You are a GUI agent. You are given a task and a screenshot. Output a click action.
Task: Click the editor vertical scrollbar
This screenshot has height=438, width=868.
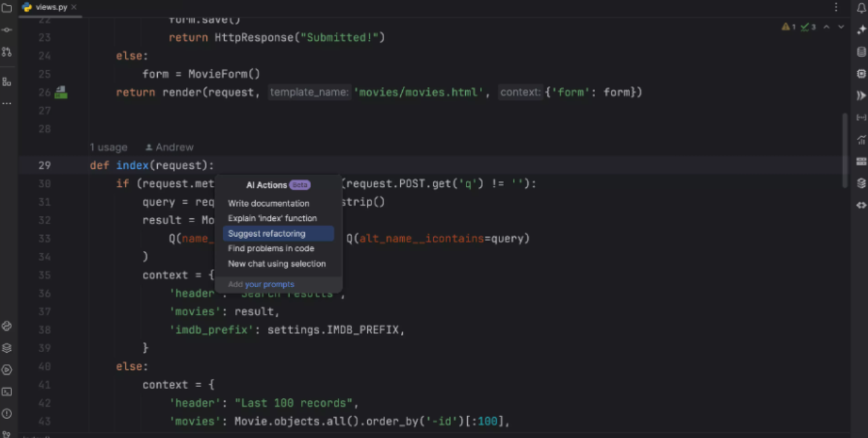click(844, 150)
